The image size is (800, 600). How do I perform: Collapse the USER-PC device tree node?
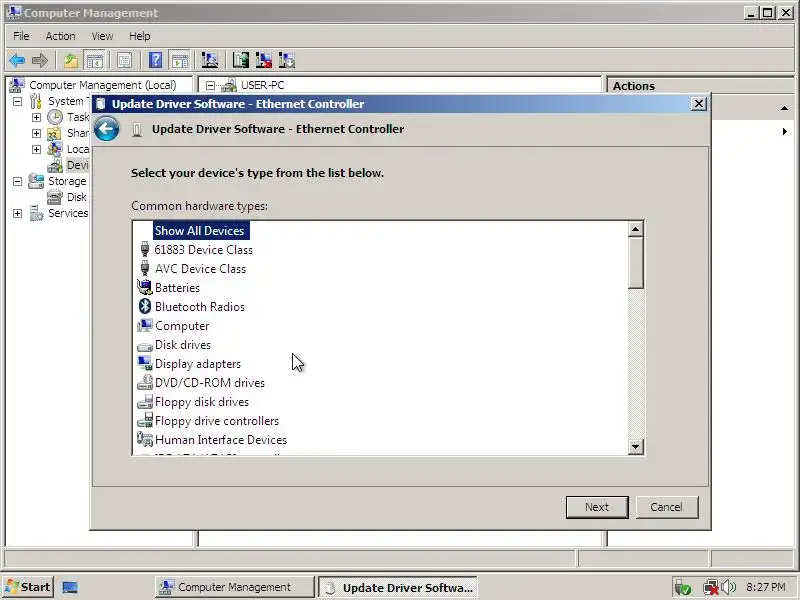[210, 85]
